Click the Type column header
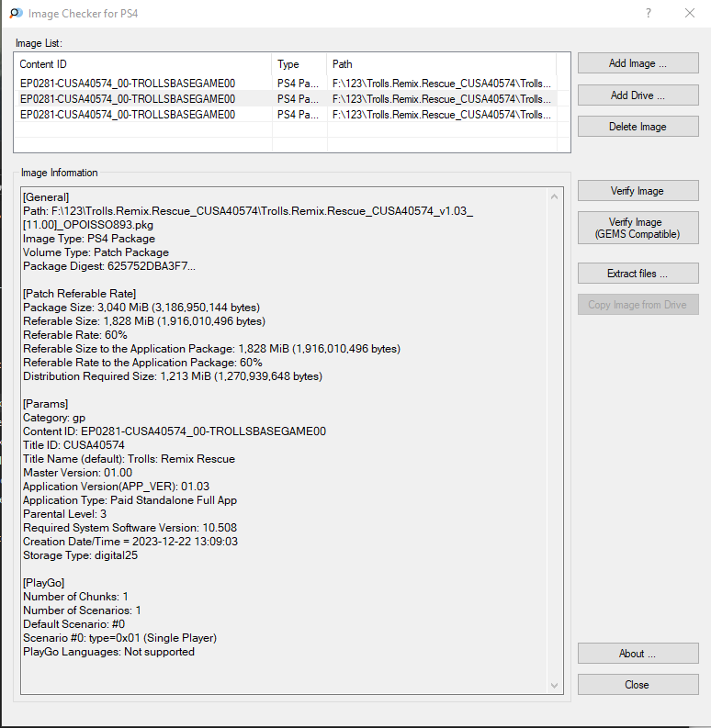711x728 pixels. (299, 64)
